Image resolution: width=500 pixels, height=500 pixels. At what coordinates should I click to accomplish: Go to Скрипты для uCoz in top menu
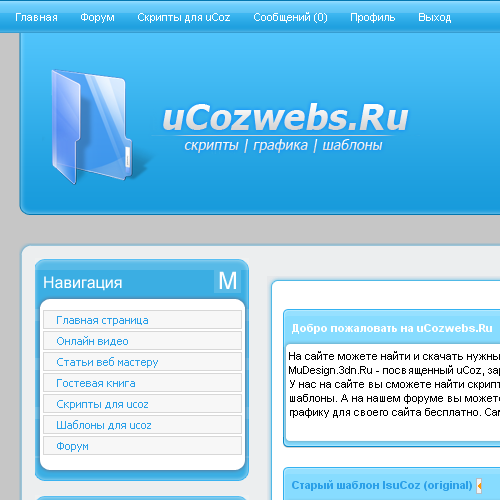pos(184,17)
